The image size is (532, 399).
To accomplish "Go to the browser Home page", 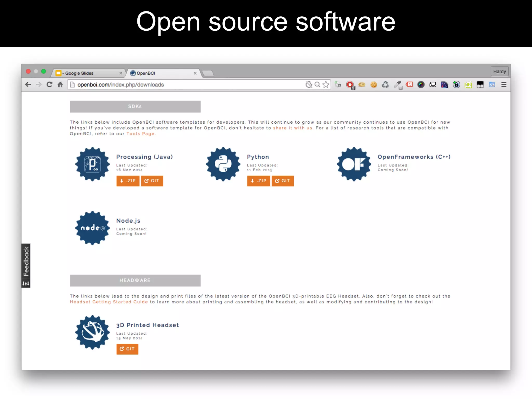I will pos(60,84).
